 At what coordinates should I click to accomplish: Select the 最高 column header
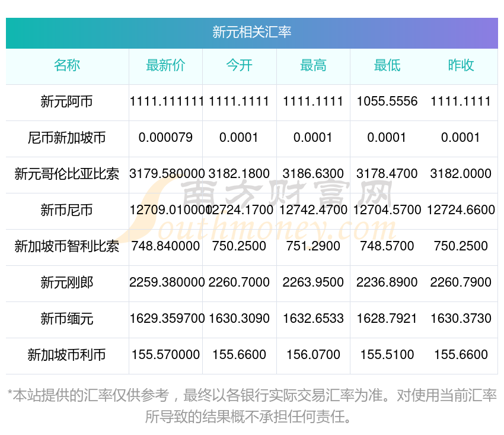[313, 65]
